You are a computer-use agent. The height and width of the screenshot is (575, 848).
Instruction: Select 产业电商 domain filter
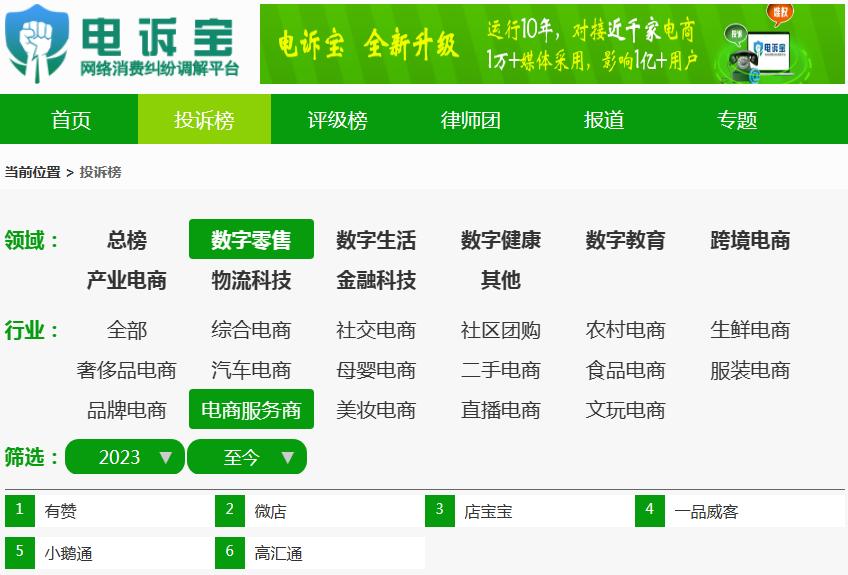(x=127, y=280)
